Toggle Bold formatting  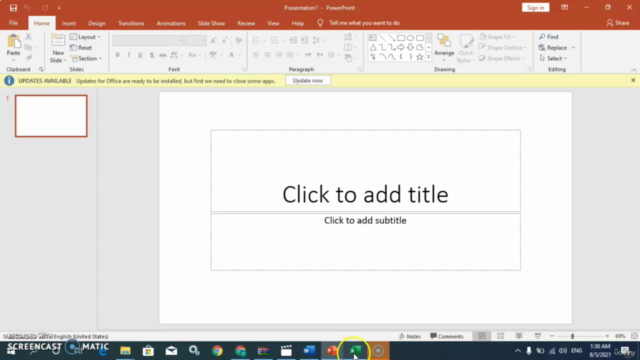point(118,55)
